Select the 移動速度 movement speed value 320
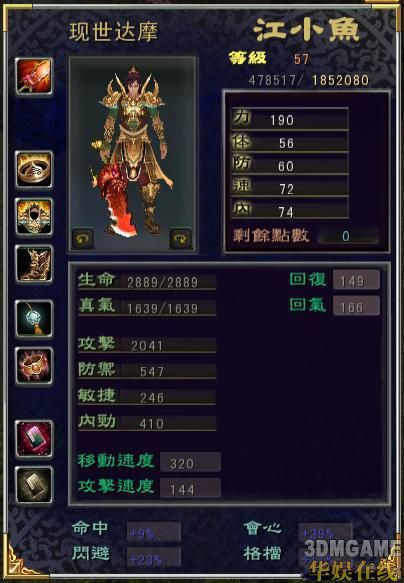This screenshot has height=583, width=404. (x=190, y=463)
